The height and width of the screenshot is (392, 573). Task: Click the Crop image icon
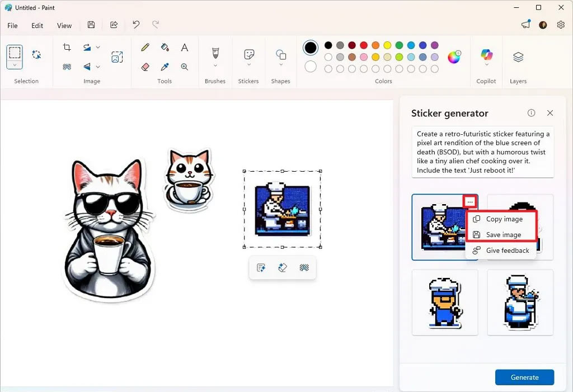point(67,48)
